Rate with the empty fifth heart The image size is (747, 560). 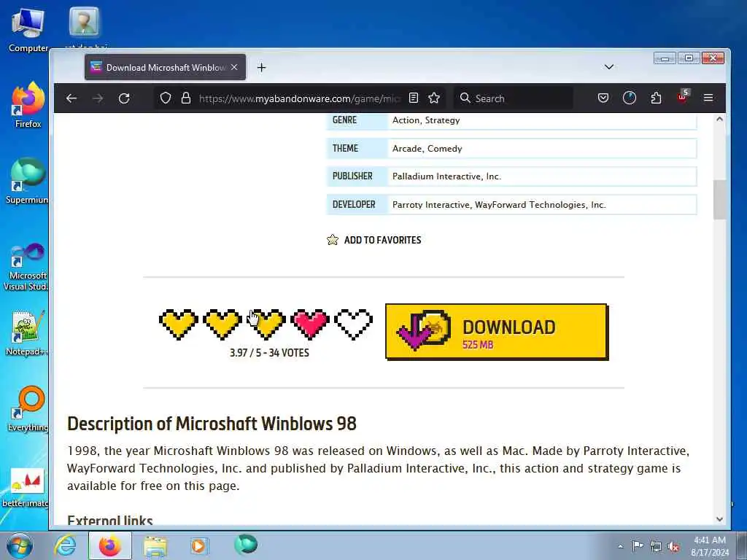tap(354, 324)
